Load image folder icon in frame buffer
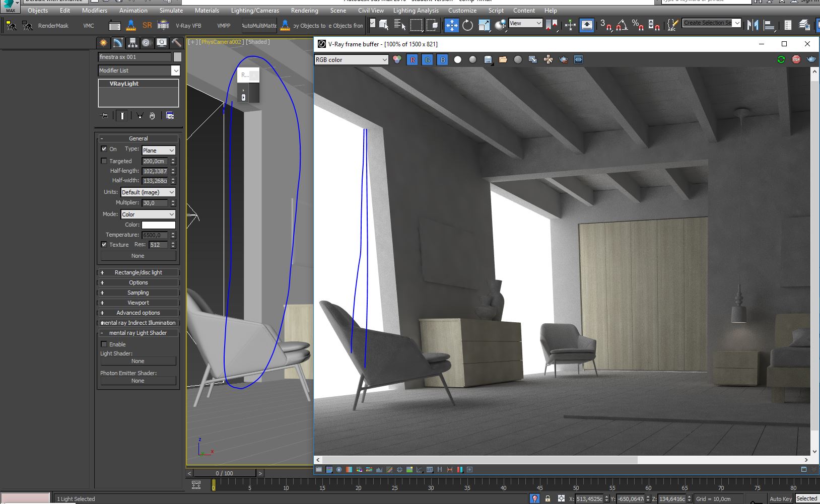This screenshot has height=504, width=820. (503, 59)
